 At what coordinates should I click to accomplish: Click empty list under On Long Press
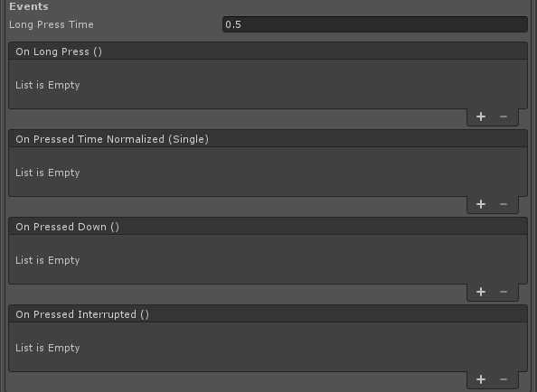(x=268, y=85)
